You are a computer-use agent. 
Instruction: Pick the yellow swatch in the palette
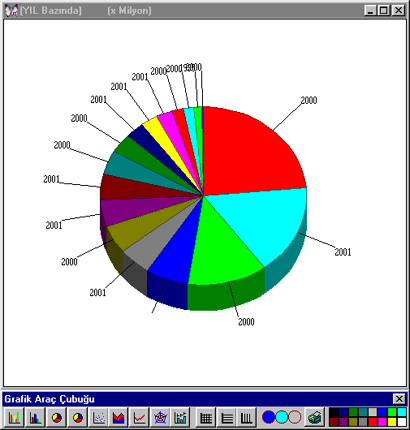392,422
